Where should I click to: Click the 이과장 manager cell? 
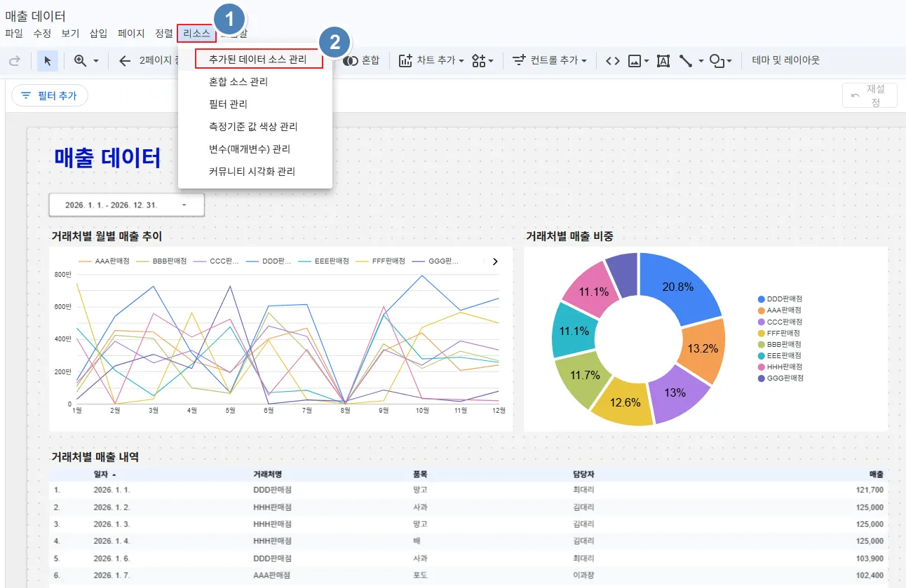click(x=583, y=575)
